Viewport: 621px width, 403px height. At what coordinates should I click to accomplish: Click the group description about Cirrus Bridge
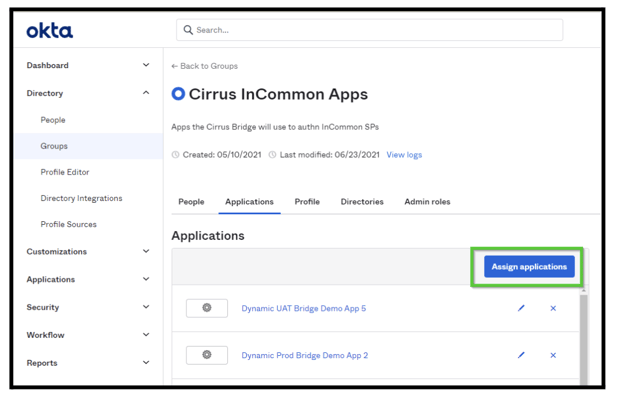tap(275, 127)
